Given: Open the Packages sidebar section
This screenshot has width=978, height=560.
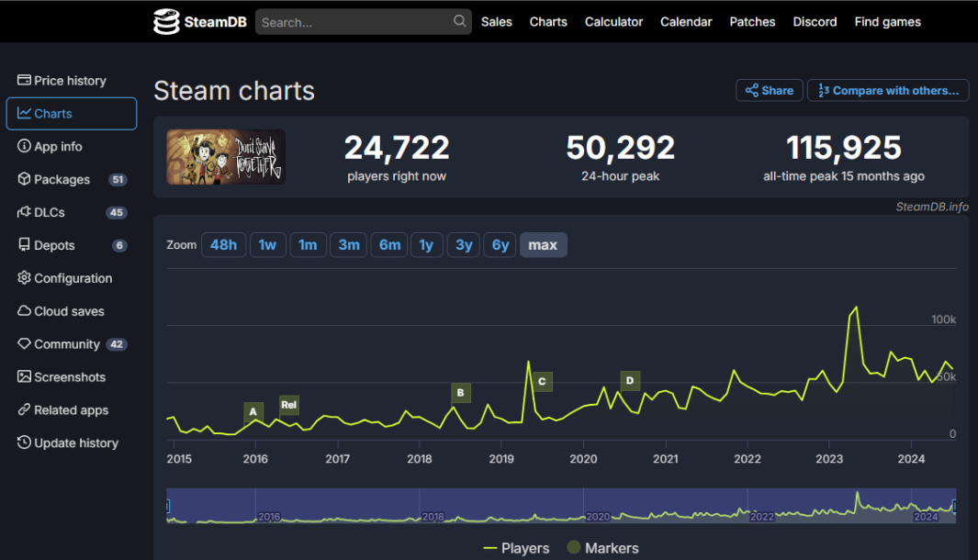Looking at the screenshot, I should coord(62,180).
